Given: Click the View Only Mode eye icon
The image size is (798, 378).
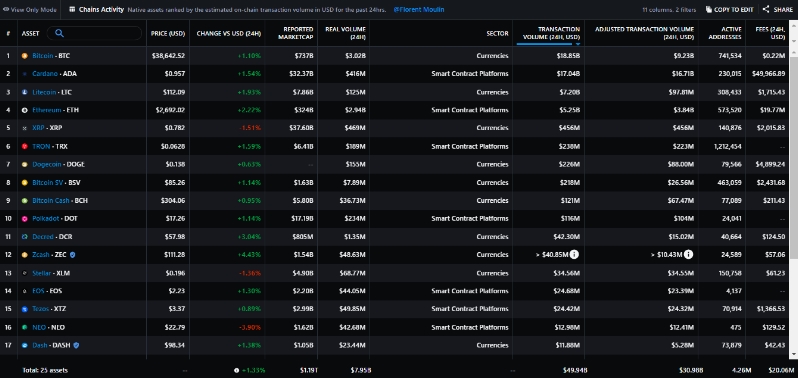Looking at the screenshot, I should [x=6, y=9].
